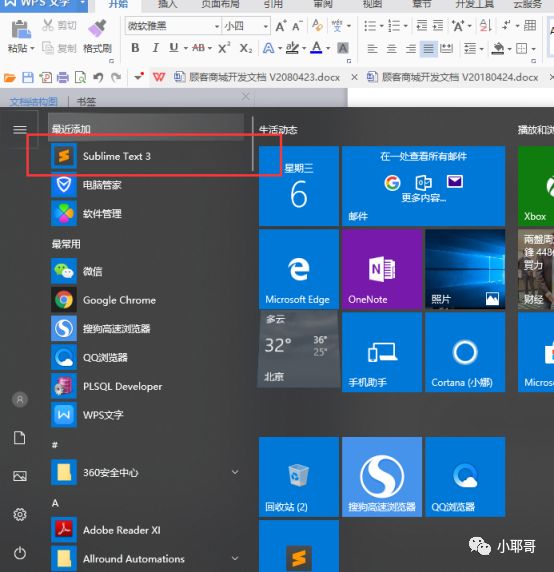
Task: Select justify alignment in WPS ribbon
Action: click(x=429, y=48)
